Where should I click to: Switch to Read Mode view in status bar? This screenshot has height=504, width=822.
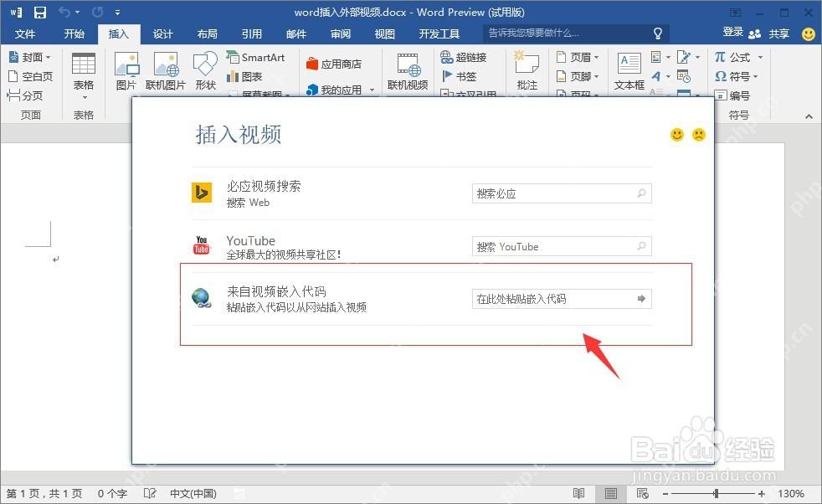pyautogui.click(x=578, y=493)
